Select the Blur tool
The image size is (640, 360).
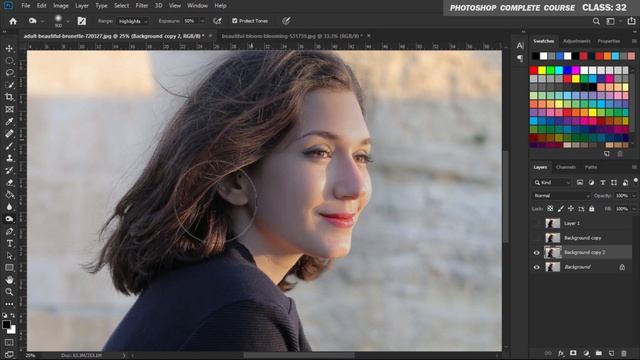pos(9,207)
